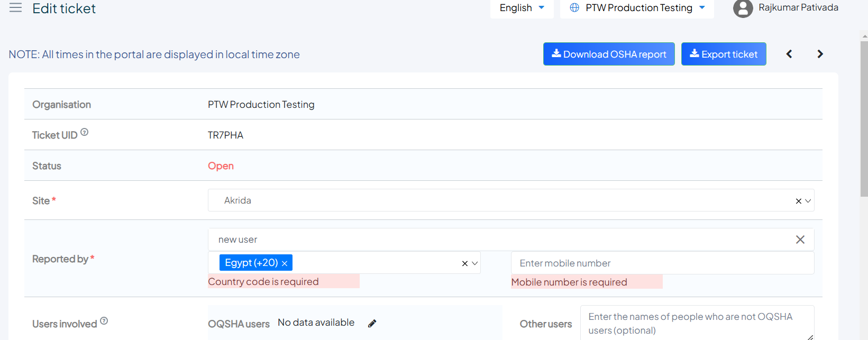Go to previous ticket arrow

click(789, 54)
